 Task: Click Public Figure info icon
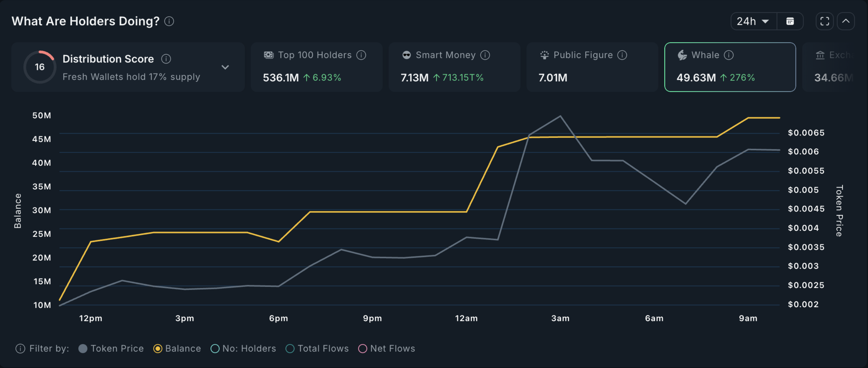tap(622, 55)
